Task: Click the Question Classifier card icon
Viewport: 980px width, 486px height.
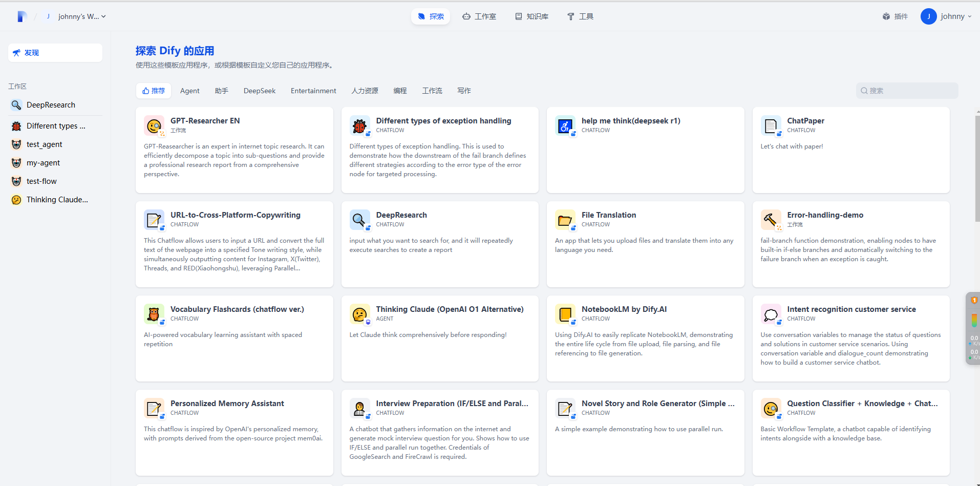Action: click(771, 408)
